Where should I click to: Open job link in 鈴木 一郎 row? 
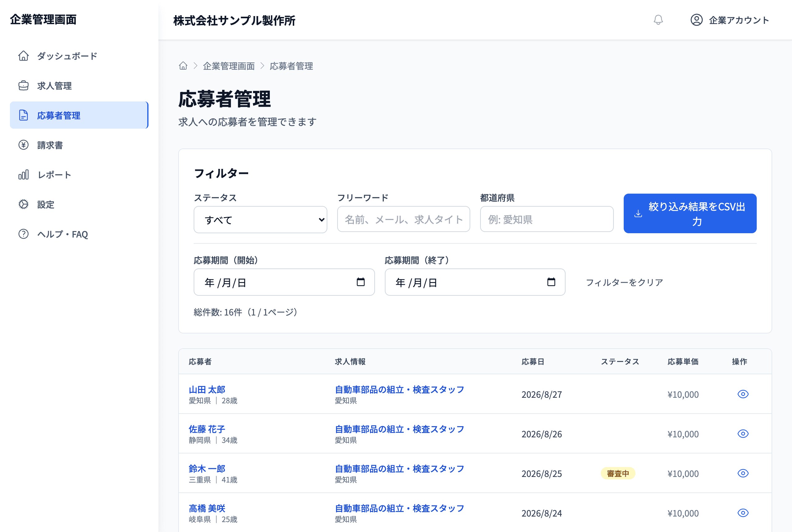tap(399, 469)
